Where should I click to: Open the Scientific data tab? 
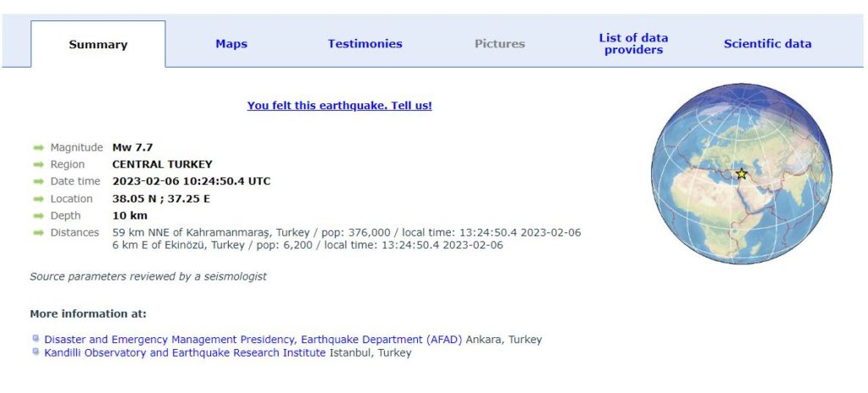[x=767, y=44]
